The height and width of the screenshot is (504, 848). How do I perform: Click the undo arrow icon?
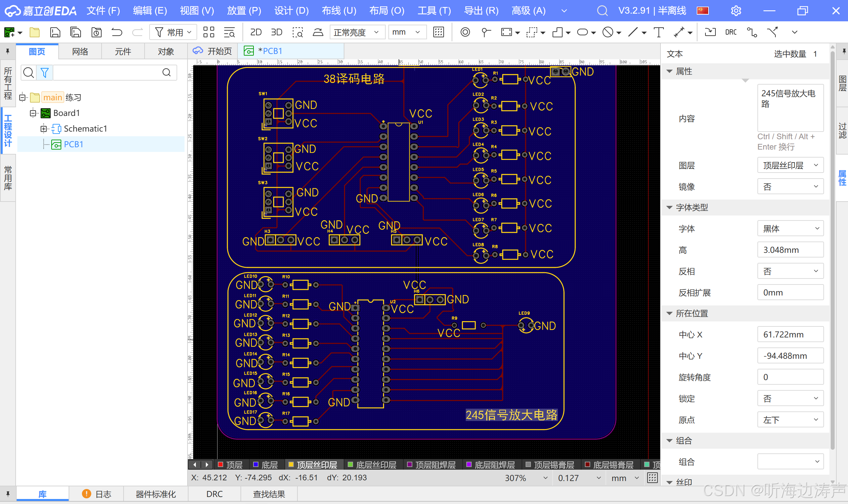coord(117,32)
